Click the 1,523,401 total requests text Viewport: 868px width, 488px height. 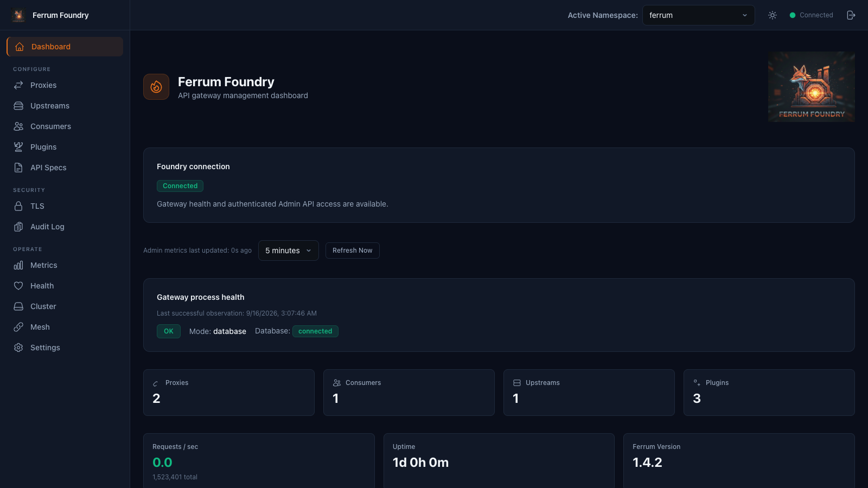tap(175, 477)
